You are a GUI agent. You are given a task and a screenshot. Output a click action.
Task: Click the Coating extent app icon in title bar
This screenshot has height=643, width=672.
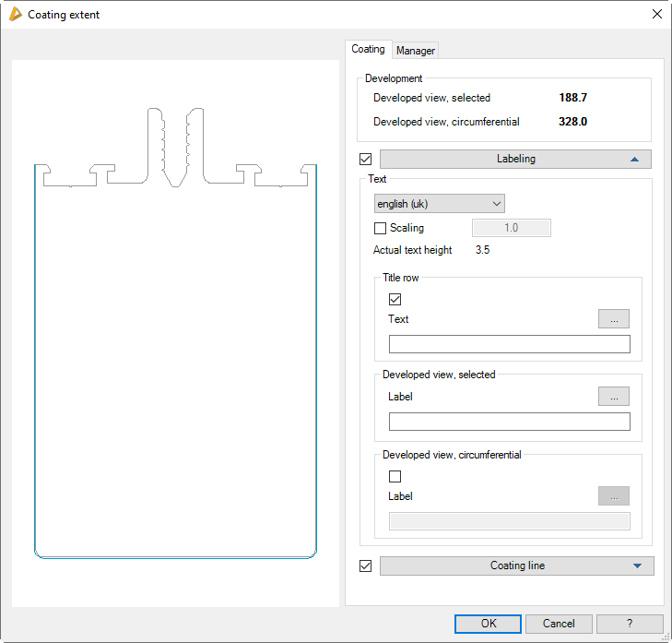[14, 15]
